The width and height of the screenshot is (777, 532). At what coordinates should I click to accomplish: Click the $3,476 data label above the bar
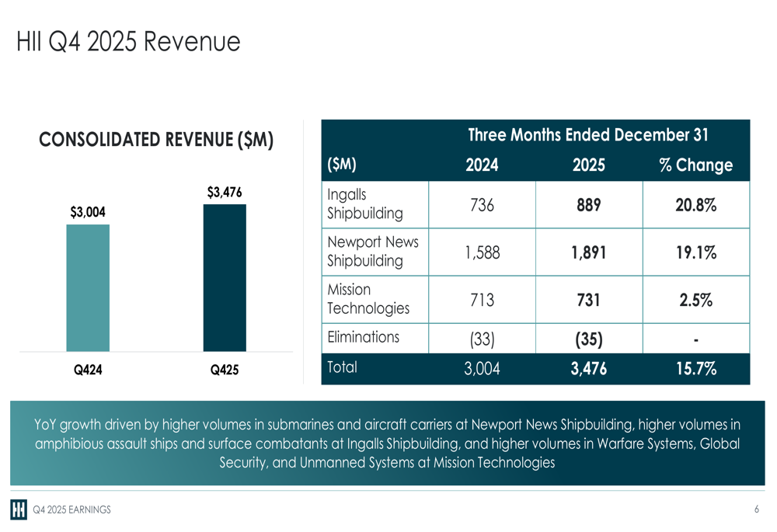coord(225,192)
